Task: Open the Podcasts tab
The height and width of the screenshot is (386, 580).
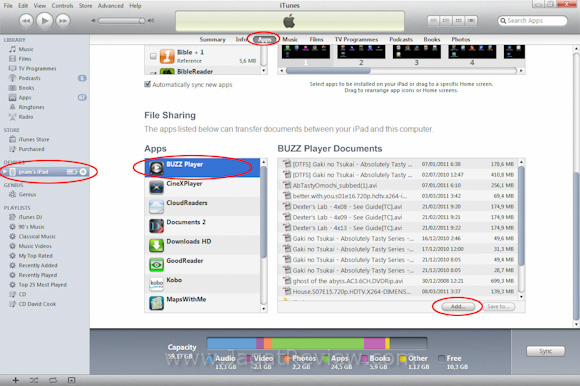Action: (401, 39)
